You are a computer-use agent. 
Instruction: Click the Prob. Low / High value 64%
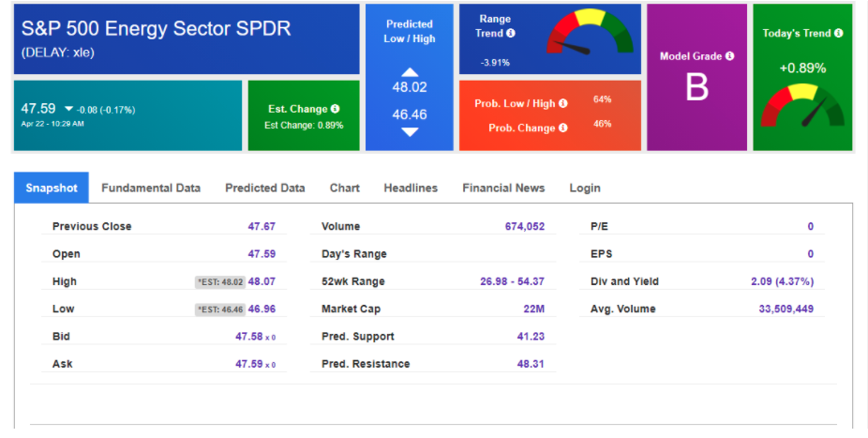pyautogui.click(x=603, y=99)
